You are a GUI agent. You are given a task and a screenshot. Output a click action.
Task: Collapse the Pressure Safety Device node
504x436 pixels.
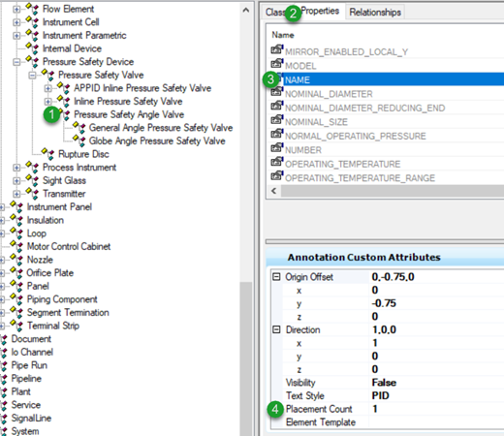16,62
